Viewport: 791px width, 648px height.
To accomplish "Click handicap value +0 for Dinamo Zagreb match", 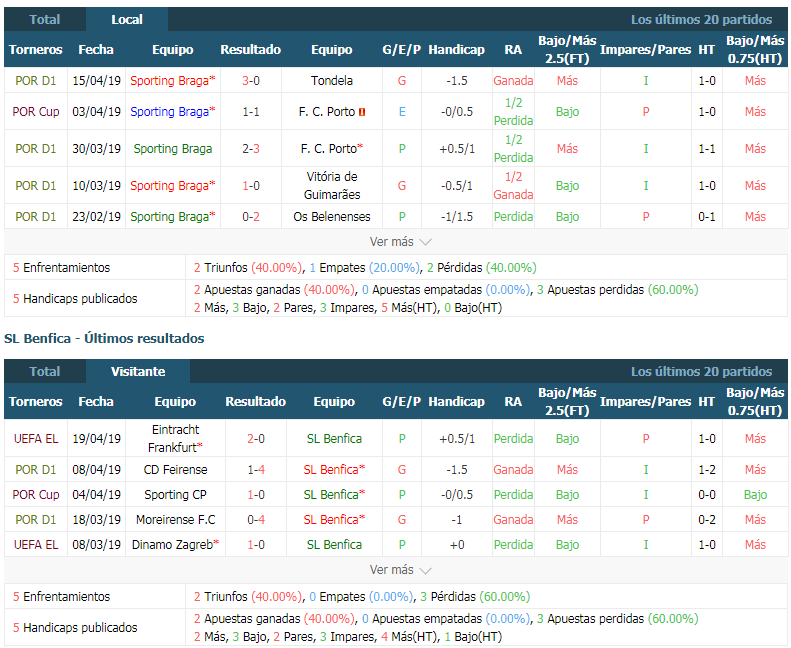I will click(x=457, y=545).
